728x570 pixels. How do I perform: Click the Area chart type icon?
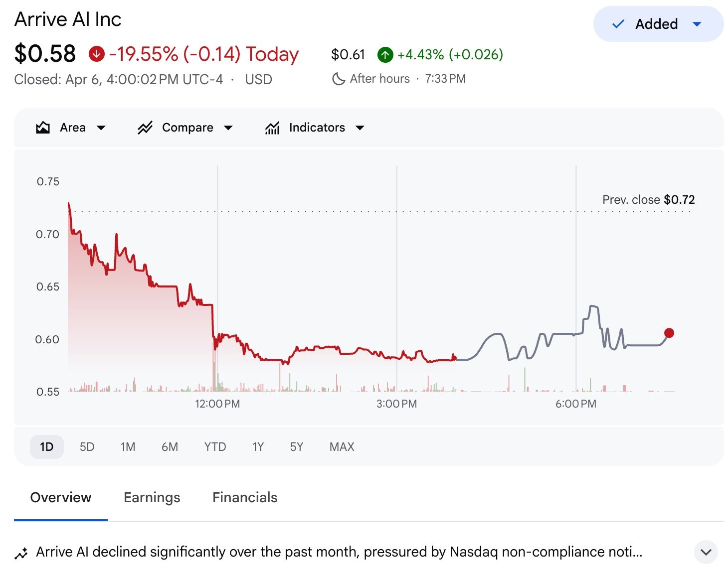44,128
